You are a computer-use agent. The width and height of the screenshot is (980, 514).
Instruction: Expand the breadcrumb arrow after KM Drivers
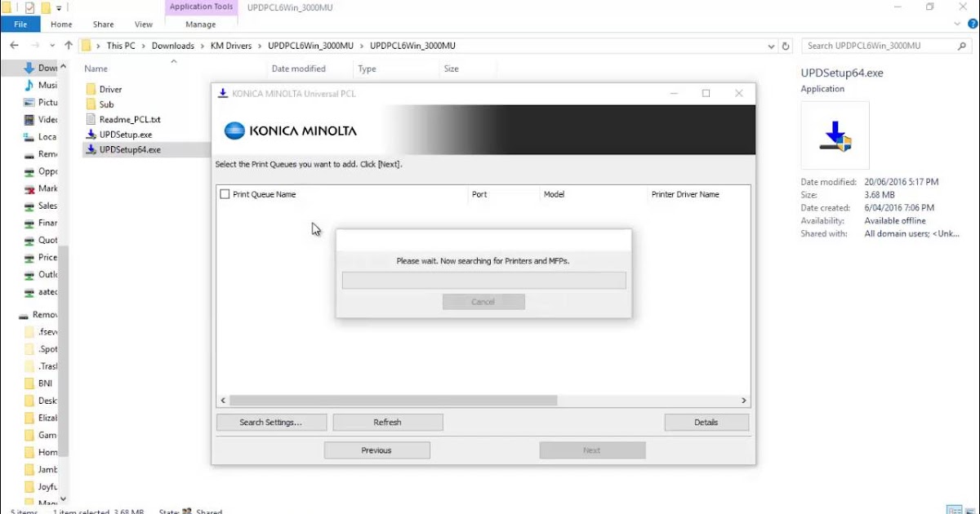tap(261, 46)
